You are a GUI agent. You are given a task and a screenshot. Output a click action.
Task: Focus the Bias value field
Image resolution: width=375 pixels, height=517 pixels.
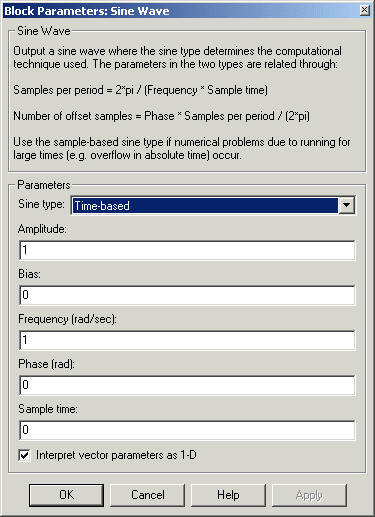(x=187, y=295)
